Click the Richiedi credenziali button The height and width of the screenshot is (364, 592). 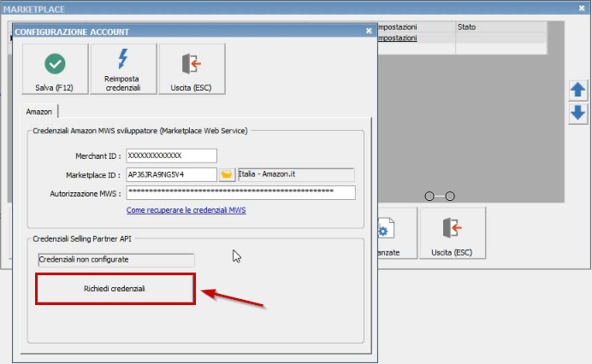click(x=115, y=289)
